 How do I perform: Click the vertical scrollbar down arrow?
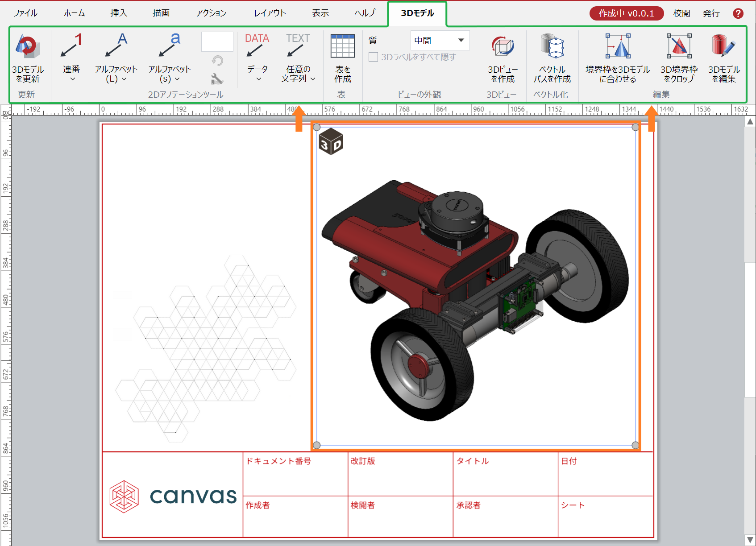pos(750,540)
